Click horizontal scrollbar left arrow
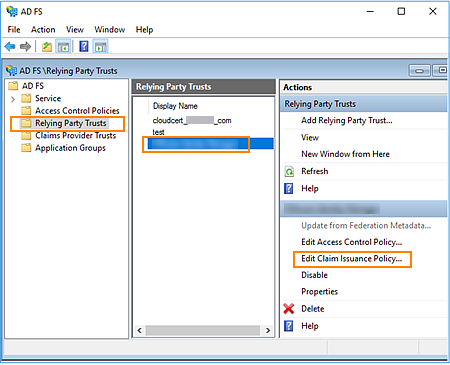450x365 pixels. (x=139, y=330)
